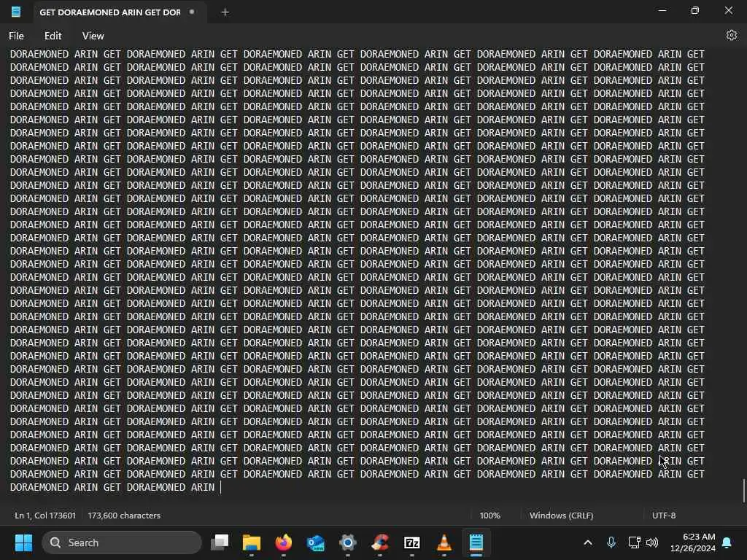Click the 173,600 characters status entry
Screen dimensions: 747x560
click(124, 516)
